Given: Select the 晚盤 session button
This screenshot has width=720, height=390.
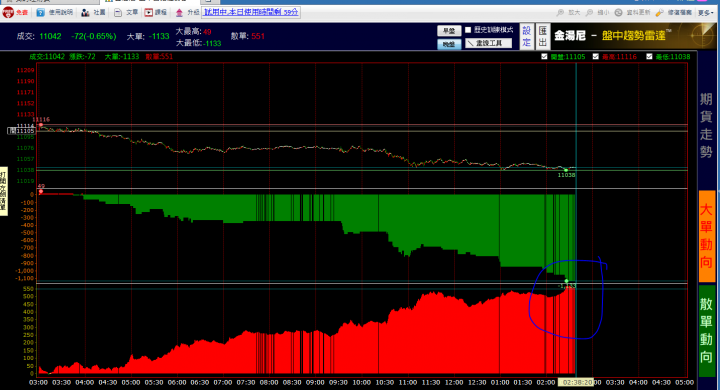Looking at the screenshot, I should point(449,44).
